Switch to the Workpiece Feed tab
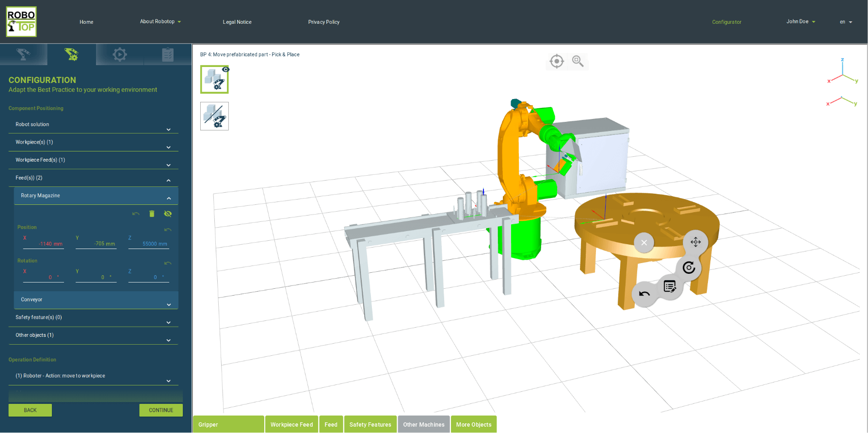The width and height of the screenshot is (868, 433). click(291, 424)
